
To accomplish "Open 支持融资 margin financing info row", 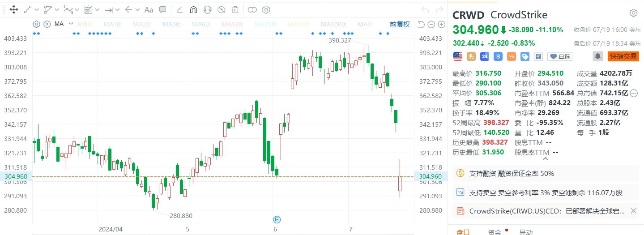I will (x=546, y=173).
